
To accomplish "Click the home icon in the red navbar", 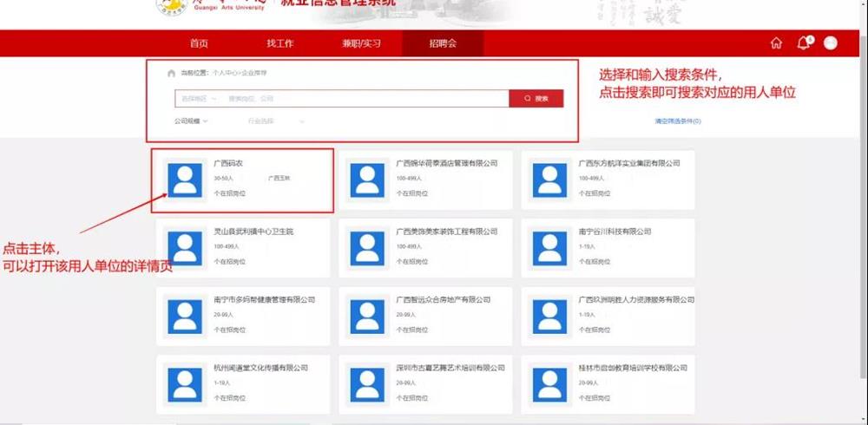I will 776,43.
